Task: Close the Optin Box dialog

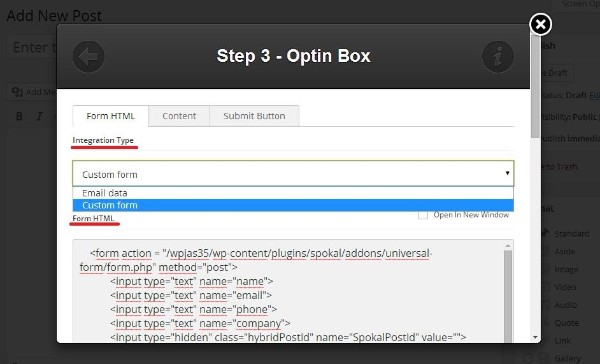Action: [540, 24]
